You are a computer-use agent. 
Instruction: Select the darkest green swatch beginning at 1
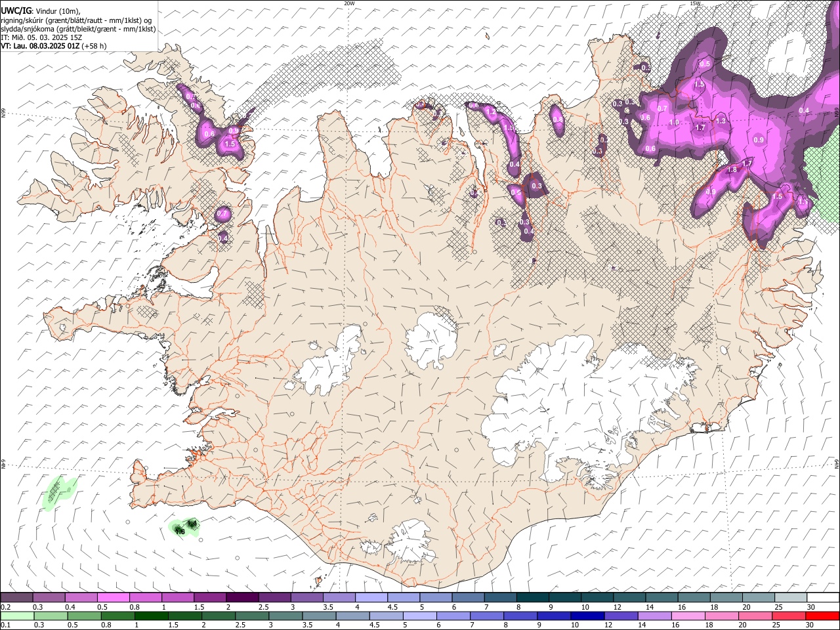tap(151, 616)
